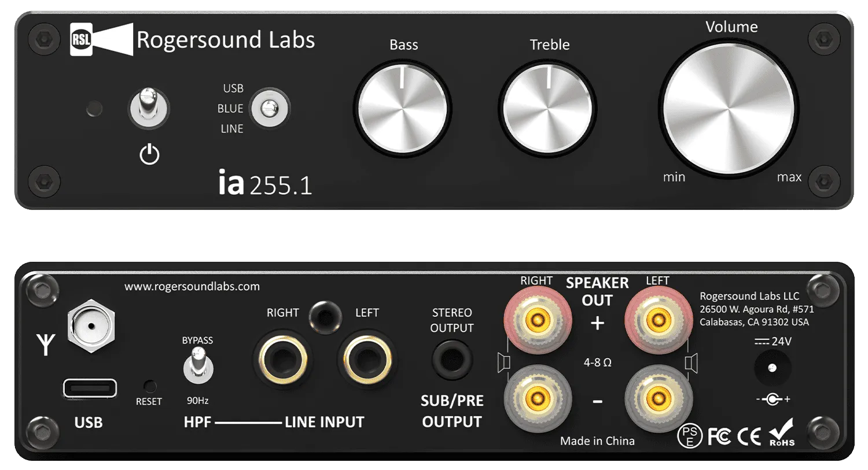Viewport: 868px width, 470px height.
Task: Click the LINE INPUT label
Action: pos(325,423)
